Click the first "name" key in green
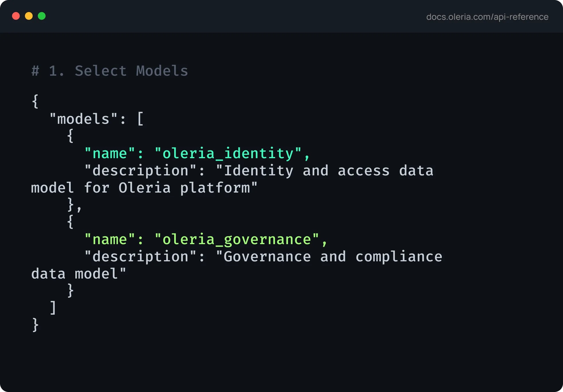The image size is (563, 392). [x=110, y=153]
